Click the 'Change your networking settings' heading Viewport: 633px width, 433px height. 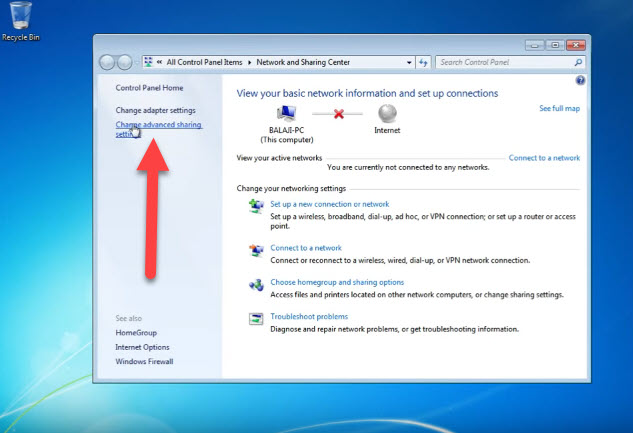(x=291, y=188)
